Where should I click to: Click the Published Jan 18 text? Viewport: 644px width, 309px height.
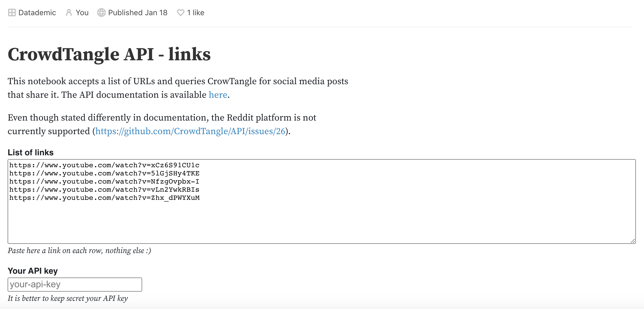(138, 13)
